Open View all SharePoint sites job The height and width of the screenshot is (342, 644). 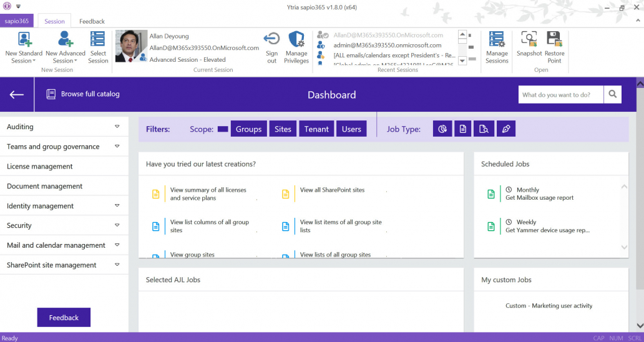[x=332, y=190]
